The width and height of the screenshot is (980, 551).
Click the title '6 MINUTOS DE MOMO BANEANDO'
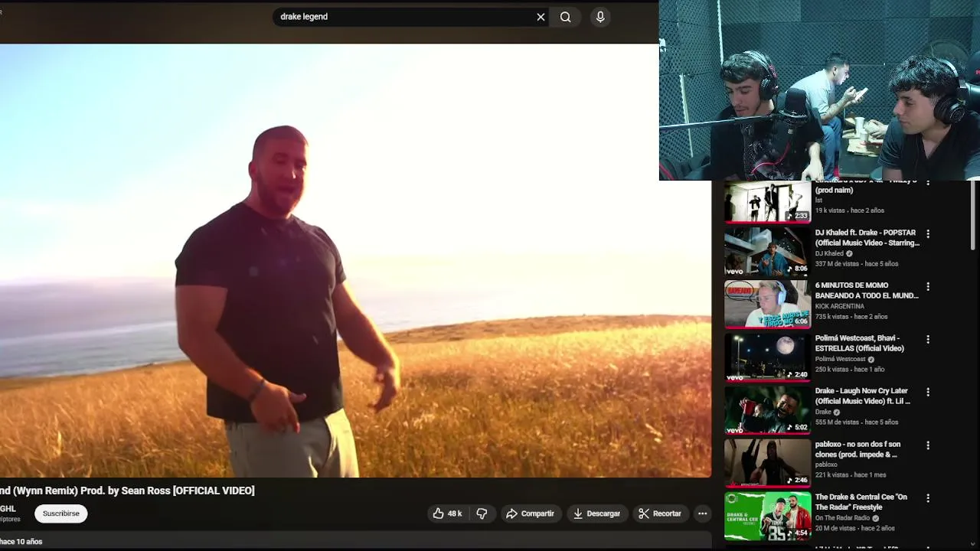pyautogui.click(x=867, y=290)
